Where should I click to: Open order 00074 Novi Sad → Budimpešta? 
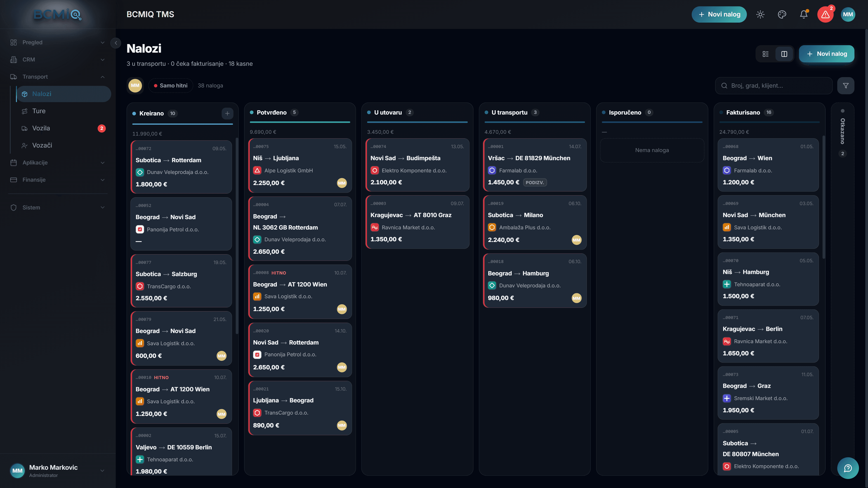click(417, 165)
